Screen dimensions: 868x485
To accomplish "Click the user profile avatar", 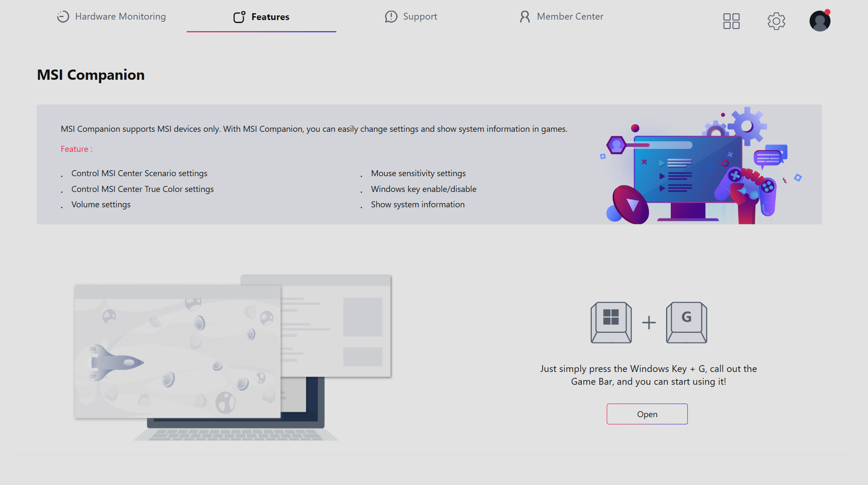I will tap(820, 20).
